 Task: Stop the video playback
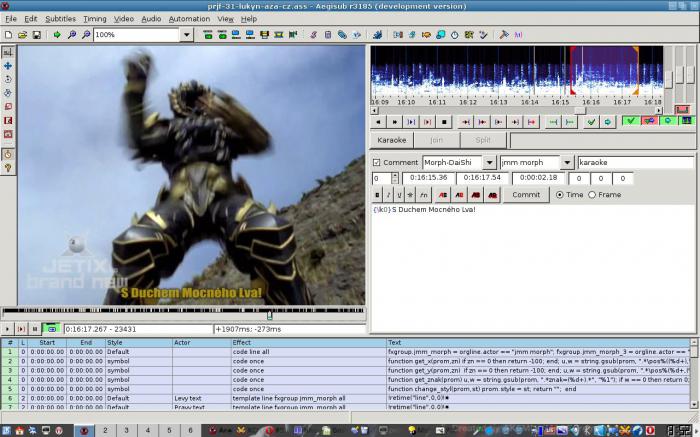35,329
